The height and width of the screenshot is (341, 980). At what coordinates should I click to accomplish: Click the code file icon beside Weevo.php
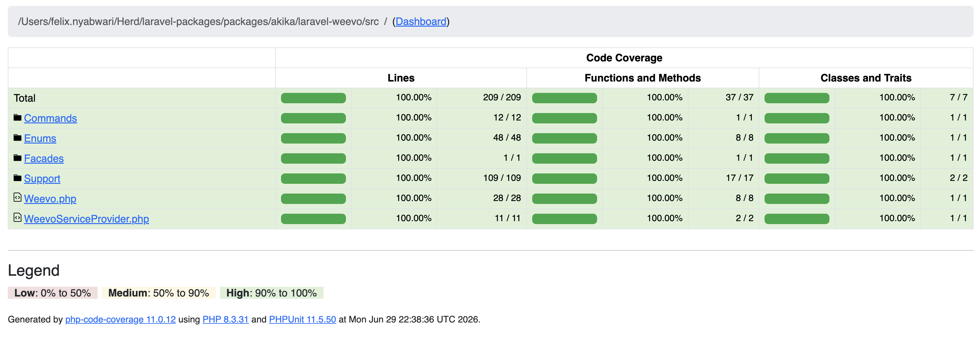click(18, 197)
